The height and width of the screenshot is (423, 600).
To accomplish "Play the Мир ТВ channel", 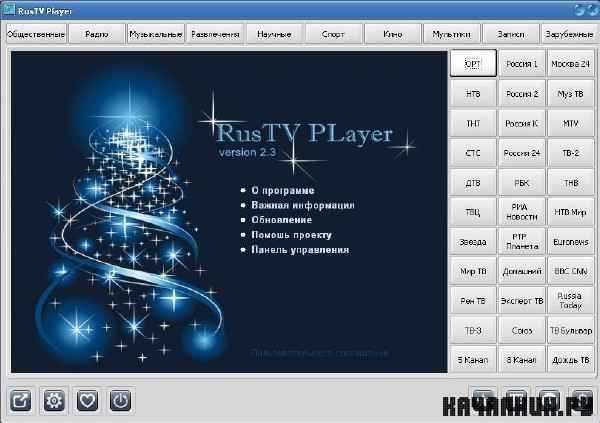I will pos(473,271).
